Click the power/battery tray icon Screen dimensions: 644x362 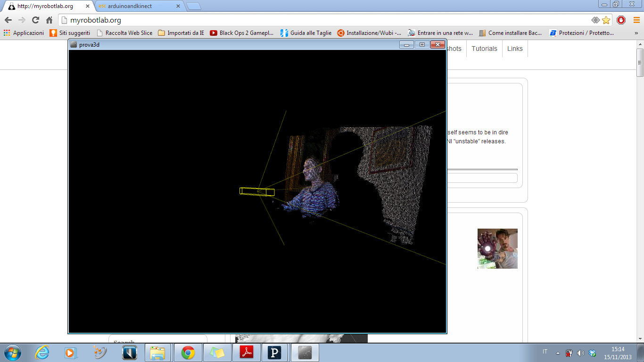click(569, 353)
